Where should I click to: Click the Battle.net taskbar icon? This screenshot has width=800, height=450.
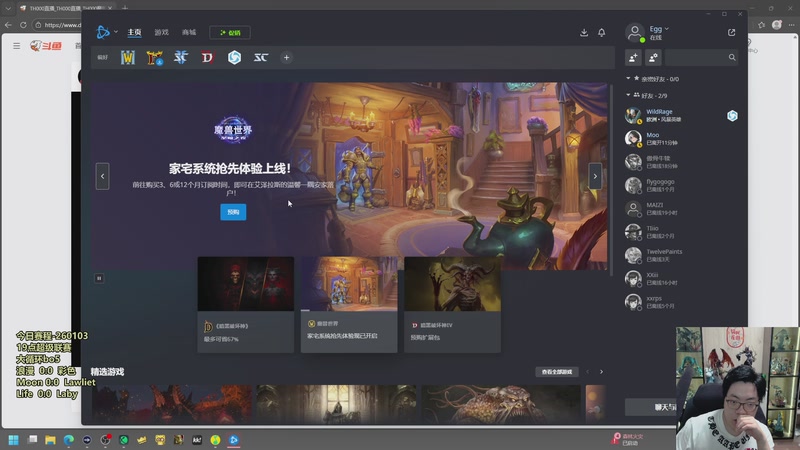click(x=234, y=440)
